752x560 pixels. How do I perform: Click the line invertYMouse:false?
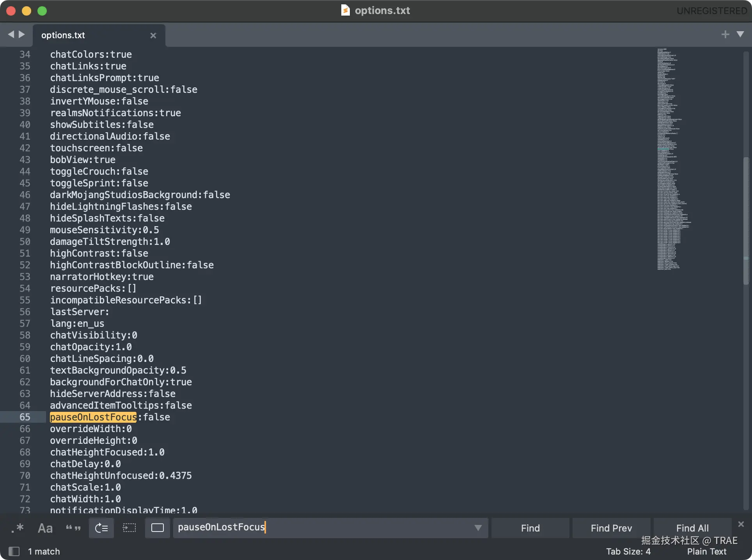pyautogui.click(x=99, y=101)
